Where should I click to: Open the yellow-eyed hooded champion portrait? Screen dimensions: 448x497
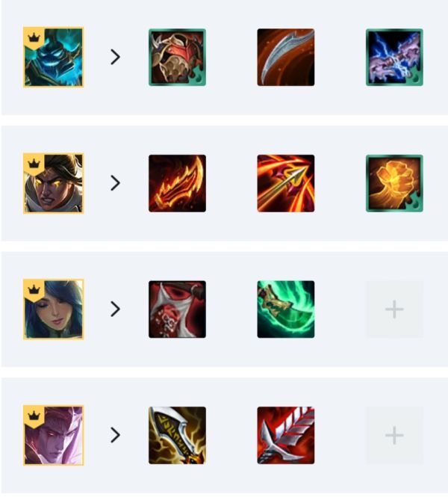pos(54,183)
